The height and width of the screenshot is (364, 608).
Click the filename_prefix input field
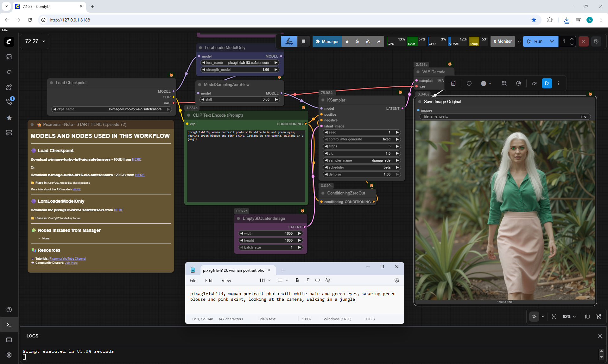(x=505, y=116)
